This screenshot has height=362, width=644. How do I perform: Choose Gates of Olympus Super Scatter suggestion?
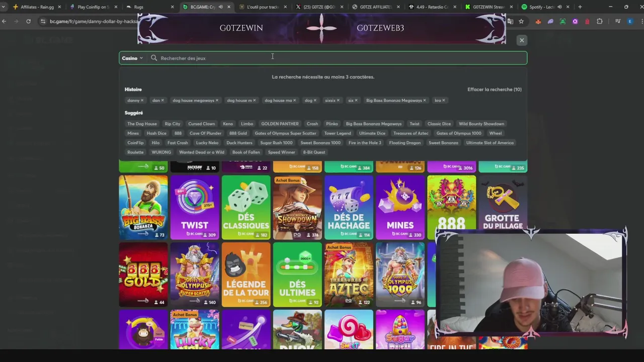click(285, 133)
